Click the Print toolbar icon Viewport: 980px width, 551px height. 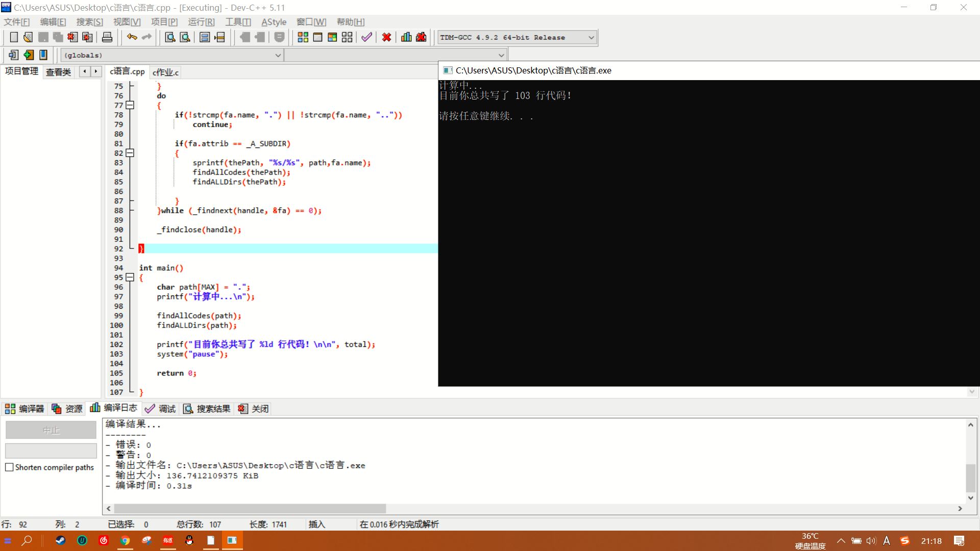click(x=107, y=37)
